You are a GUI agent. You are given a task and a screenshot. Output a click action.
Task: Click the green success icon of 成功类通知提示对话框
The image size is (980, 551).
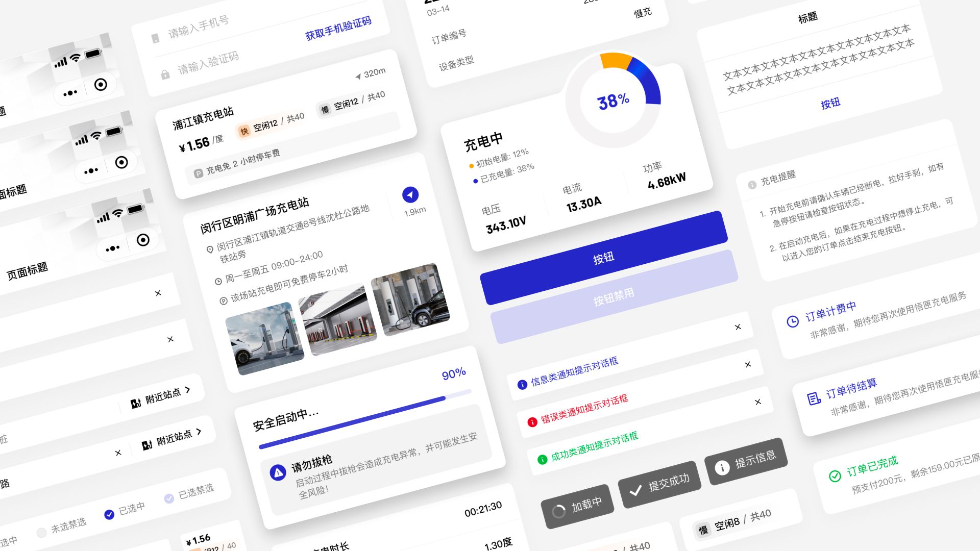point(543,459)
